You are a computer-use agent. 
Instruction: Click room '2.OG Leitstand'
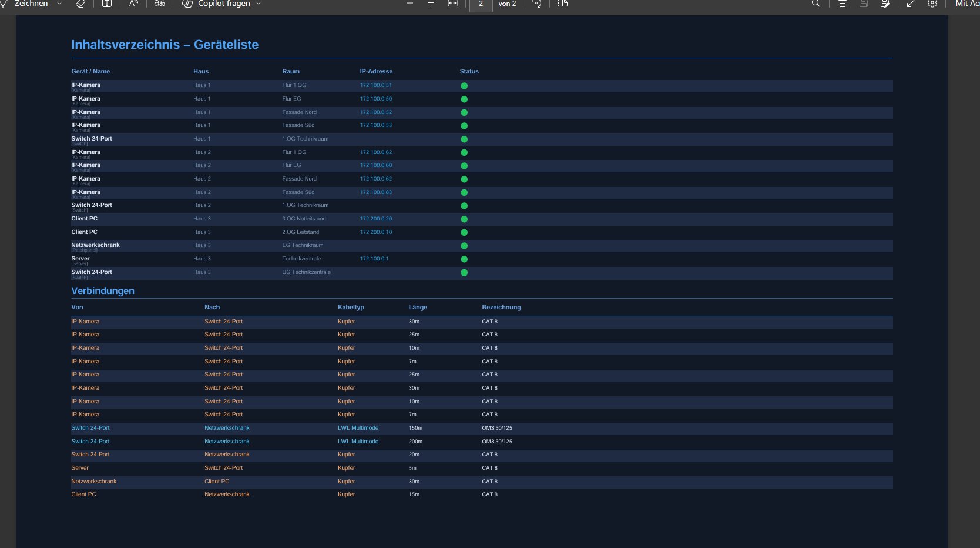click(x=301, y=232)
